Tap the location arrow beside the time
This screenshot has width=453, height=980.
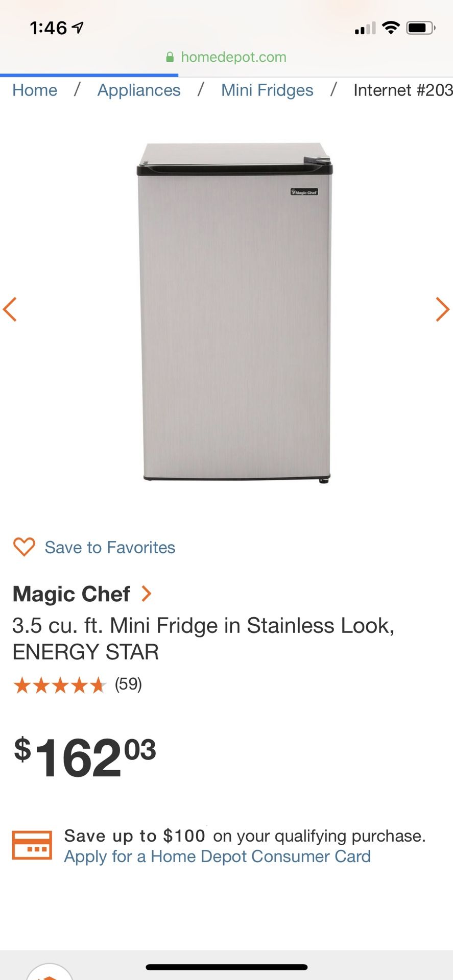coord(78,28)
